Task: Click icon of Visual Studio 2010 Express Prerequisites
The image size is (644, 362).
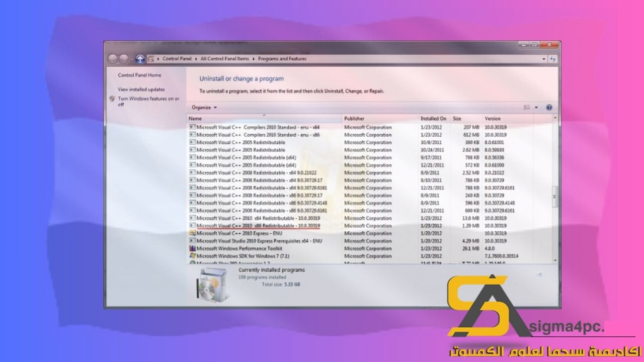Action: pos(192,241)
